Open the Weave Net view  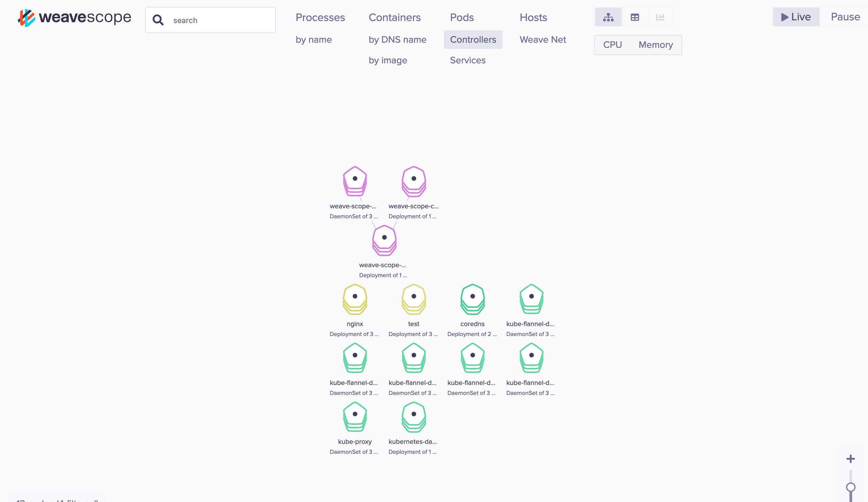542,40
